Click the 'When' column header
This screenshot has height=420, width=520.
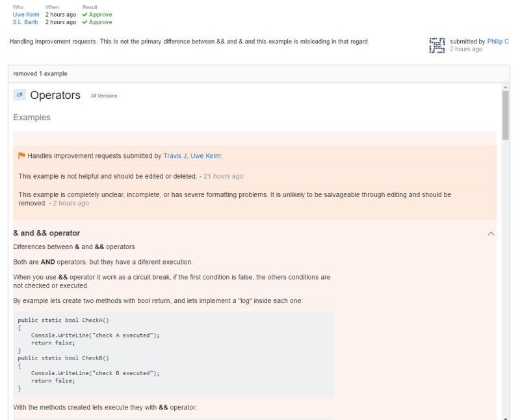(52, 7)
